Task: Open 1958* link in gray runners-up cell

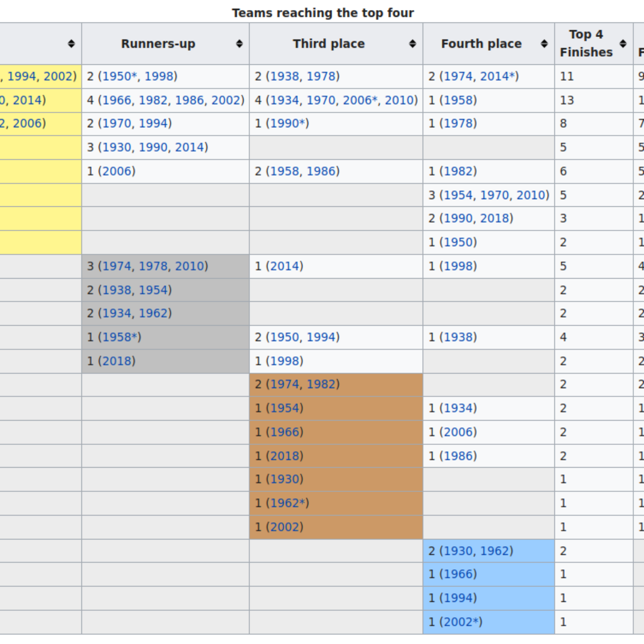Action: point(120,337)
